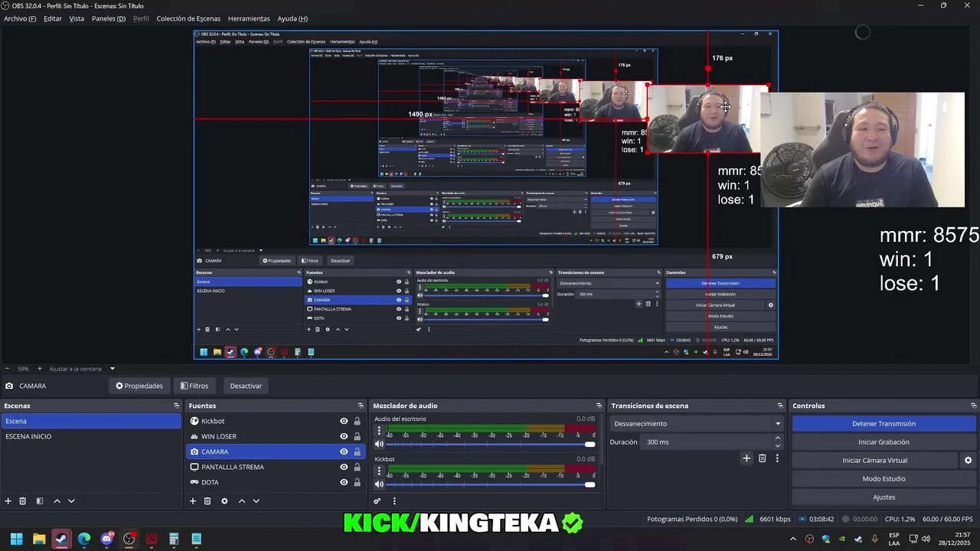The image size is (980, 551).
Task: Toggle lock on DOTA source
Action: click(x=357, y=482)
